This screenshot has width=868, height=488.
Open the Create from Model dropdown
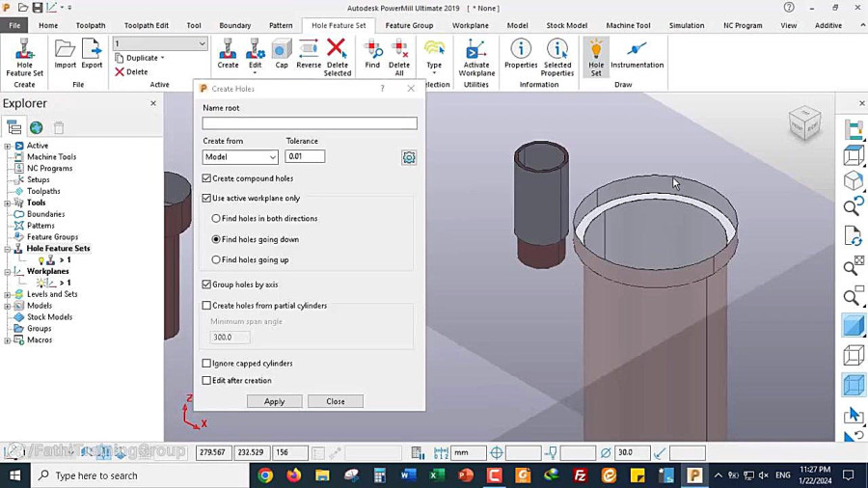(x=240, y=157)
